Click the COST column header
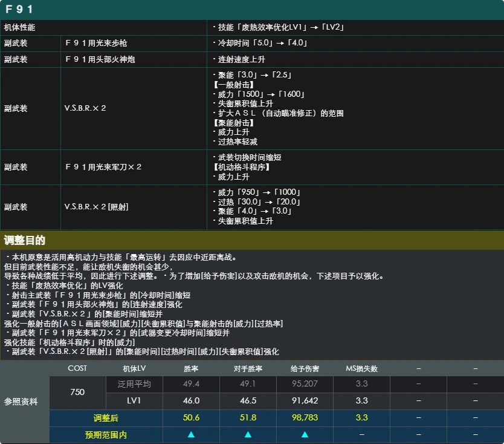504x444 pixels. point(77,368)
